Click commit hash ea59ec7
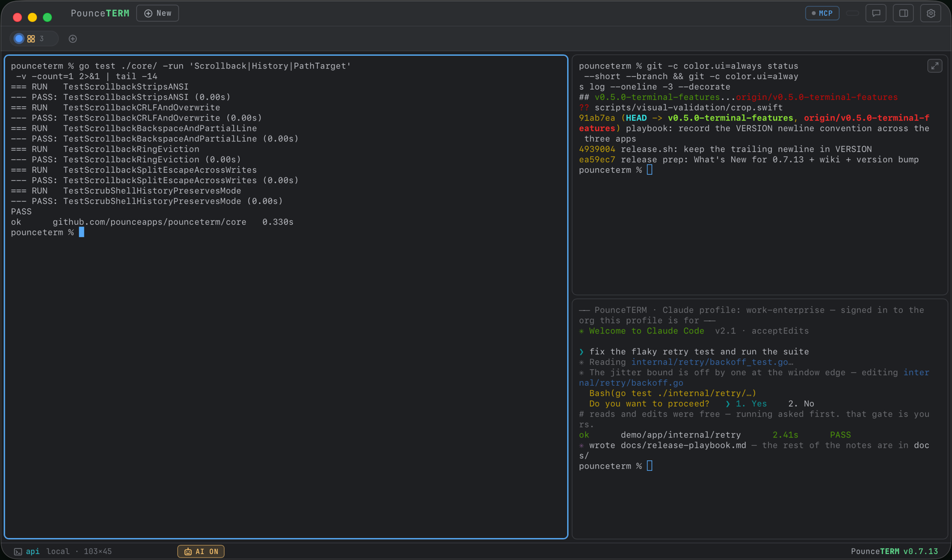 (597, 160)
